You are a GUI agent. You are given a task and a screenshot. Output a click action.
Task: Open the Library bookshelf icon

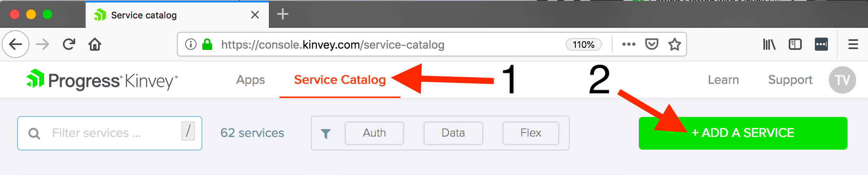[x=769, y=44]
